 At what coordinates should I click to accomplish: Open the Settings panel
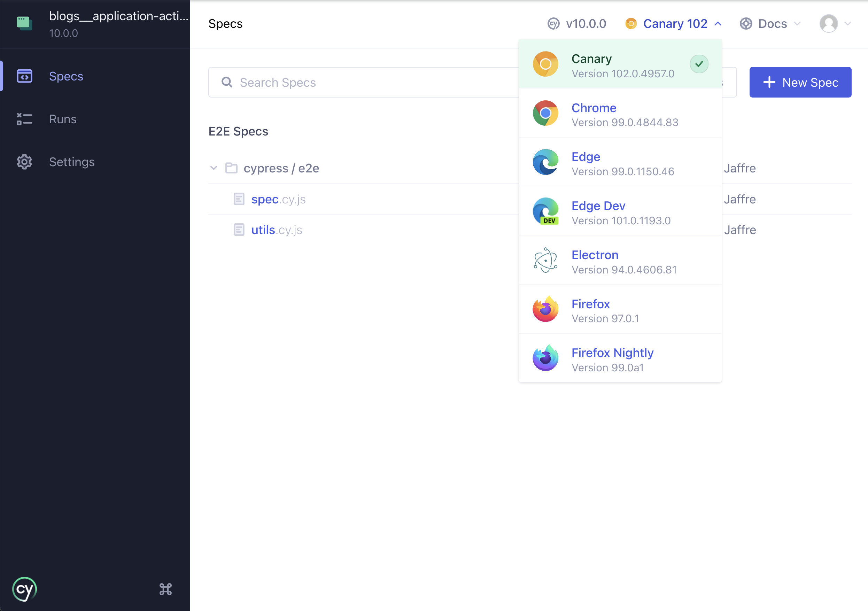click(x=72, y=161)
